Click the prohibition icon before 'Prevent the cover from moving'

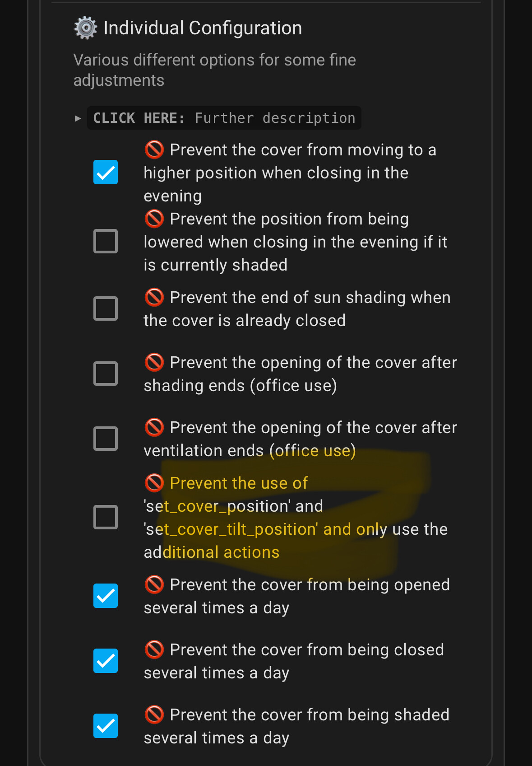(154, 149)
